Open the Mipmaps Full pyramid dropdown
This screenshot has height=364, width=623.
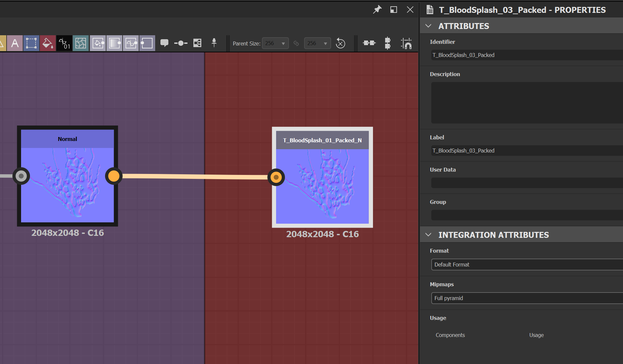pyautogui.click(x=526, y=298)
